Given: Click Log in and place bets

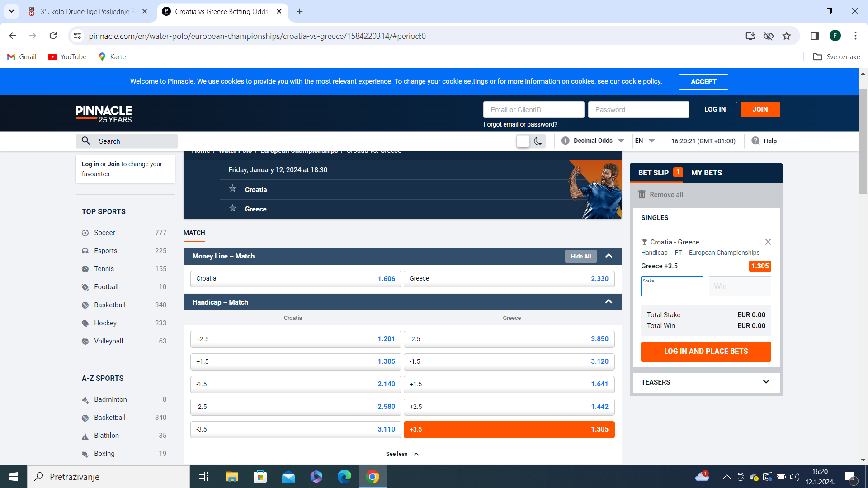Looking at the screenshot, I should pyautogui.click(x=706, y=352).
